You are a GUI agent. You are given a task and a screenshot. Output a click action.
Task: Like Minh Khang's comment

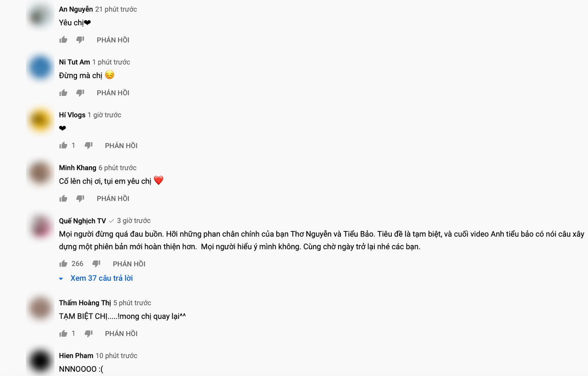click(x=63, y=198)
